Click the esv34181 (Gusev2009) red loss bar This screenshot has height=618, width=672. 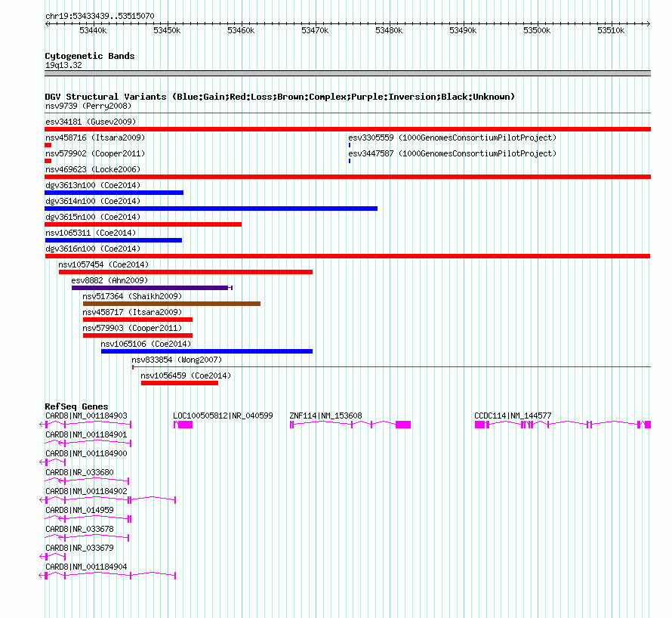point(347,129)
